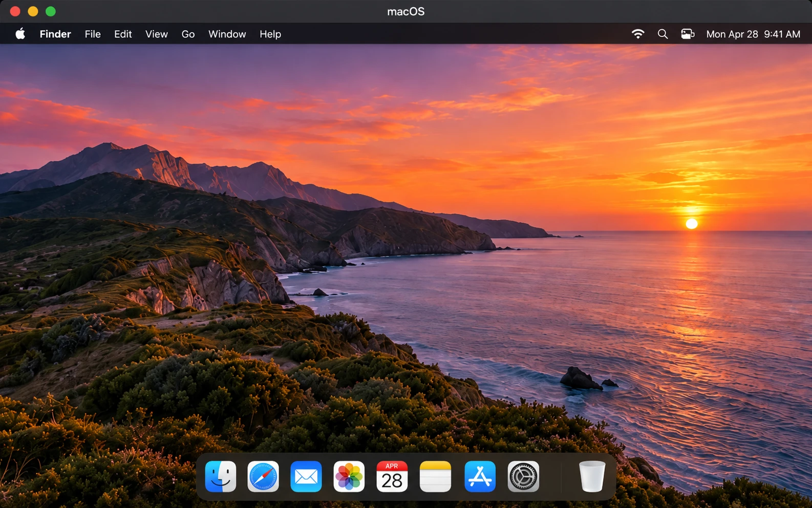Open the Edit menu

(x=123, y=34)
